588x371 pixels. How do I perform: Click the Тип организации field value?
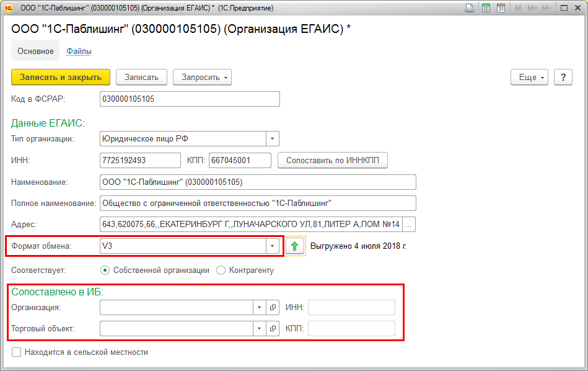(x=183, y=139)
